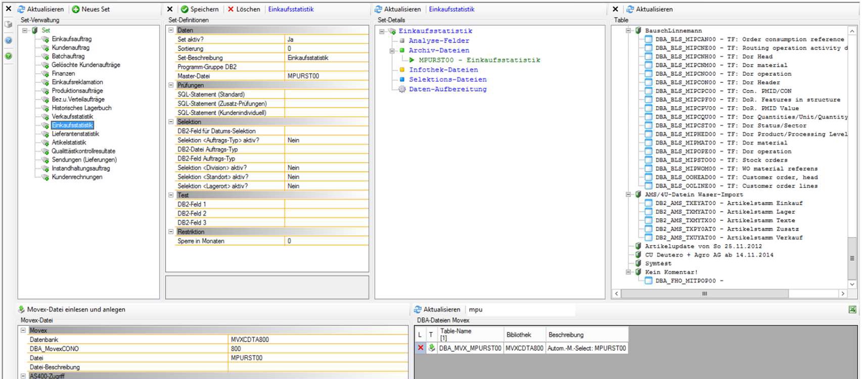The image size is (868, 379).
Task: Click the Sperre in Monaten value field
Action: [x=327, y=241]
